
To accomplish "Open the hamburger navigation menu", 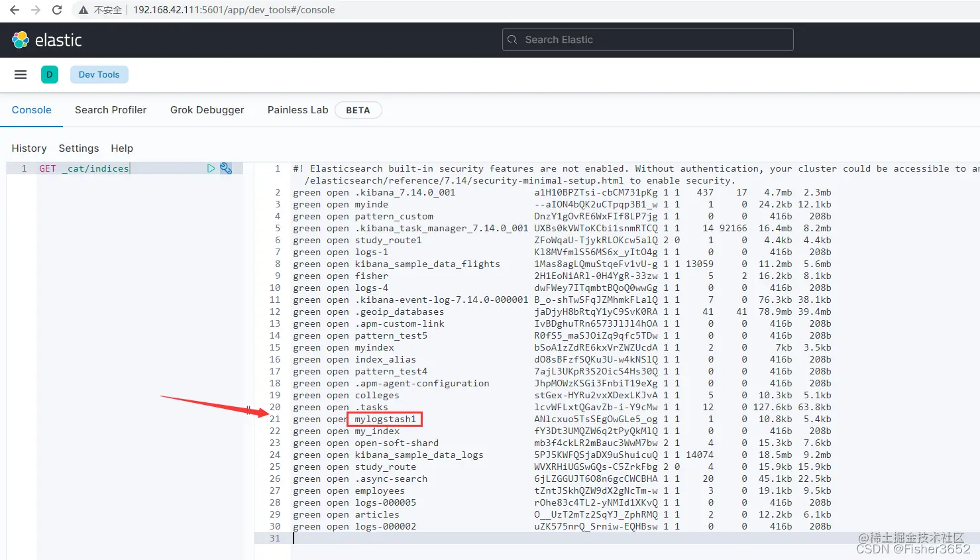I will [21, 75].
